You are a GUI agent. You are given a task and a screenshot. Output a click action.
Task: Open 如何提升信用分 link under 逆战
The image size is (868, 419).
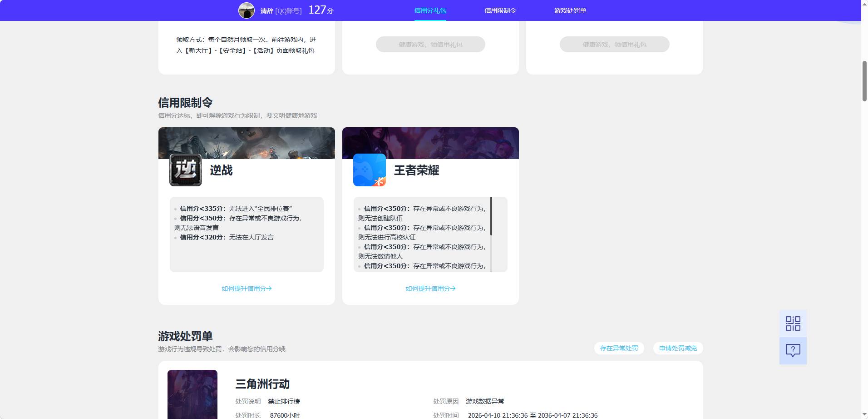247,289
